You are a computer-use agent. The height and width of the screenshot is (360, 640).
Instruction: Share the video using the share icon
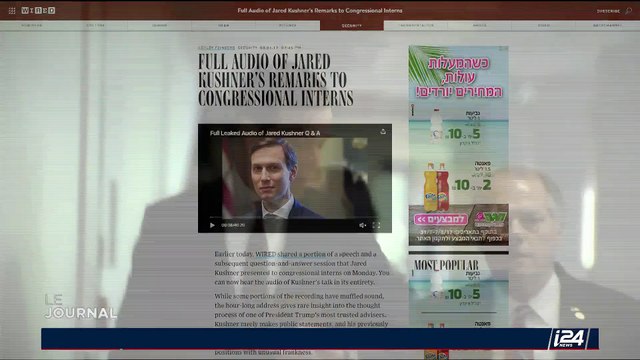(383, 131)
